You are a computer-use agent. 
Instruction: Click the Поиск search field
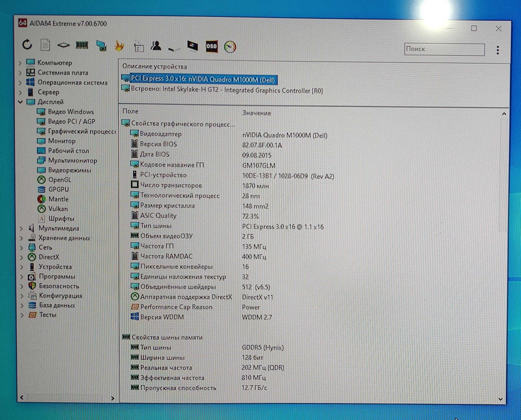444,49
